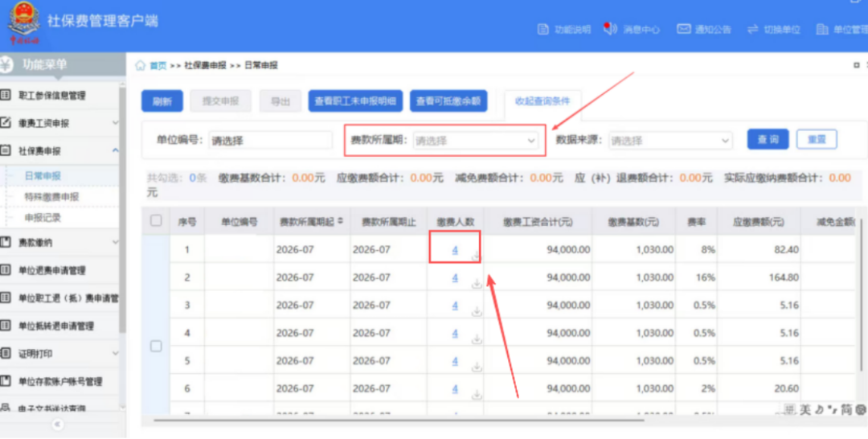
Task: Click the 证明打印 sidebar icon
Action: coord(6,353)
